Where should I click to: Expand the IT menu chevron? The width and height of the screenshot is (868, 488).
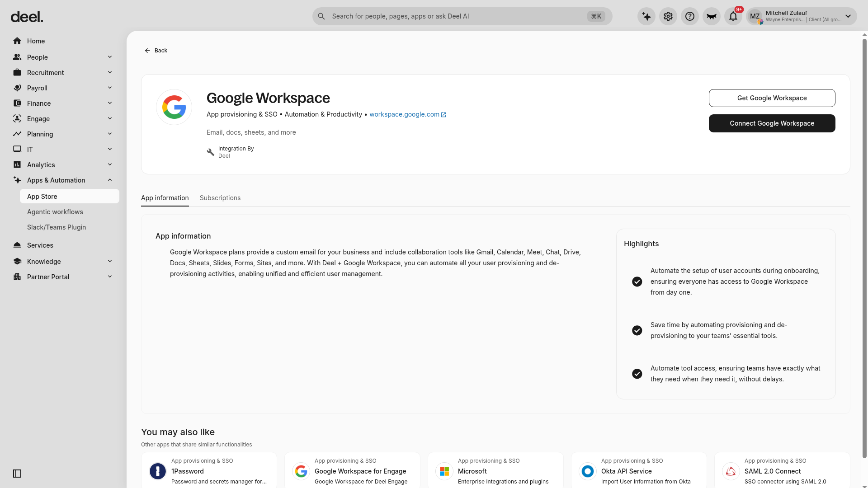pos(110,149)
